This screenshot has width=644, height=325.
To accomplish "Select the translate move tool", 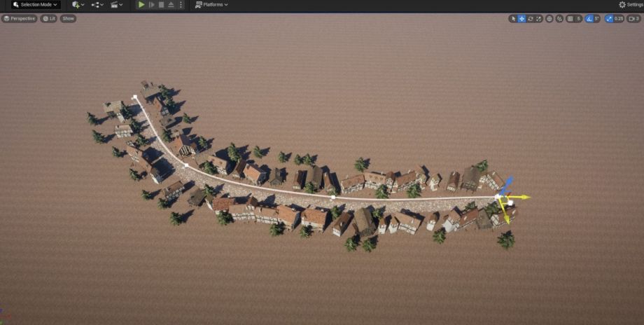I will 521,18.
